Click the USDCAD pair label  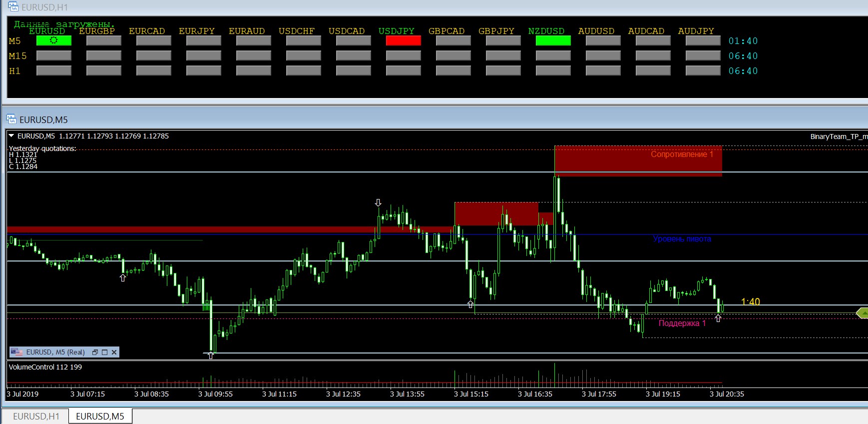click(347, 31)
